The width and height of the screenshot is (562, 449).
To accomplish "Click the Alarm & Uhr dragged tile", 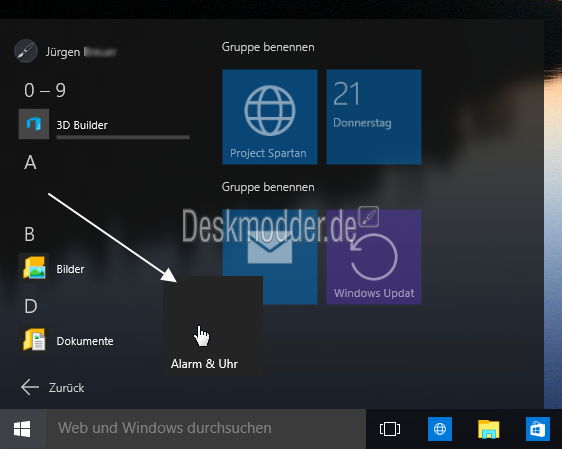I will point(213,326).
